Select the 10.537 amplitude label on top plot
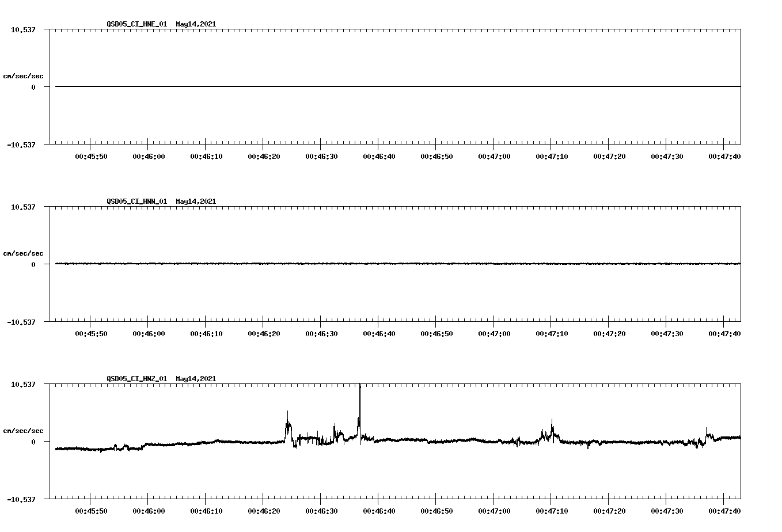Screen dimensions: 782x532 point(24,29)
